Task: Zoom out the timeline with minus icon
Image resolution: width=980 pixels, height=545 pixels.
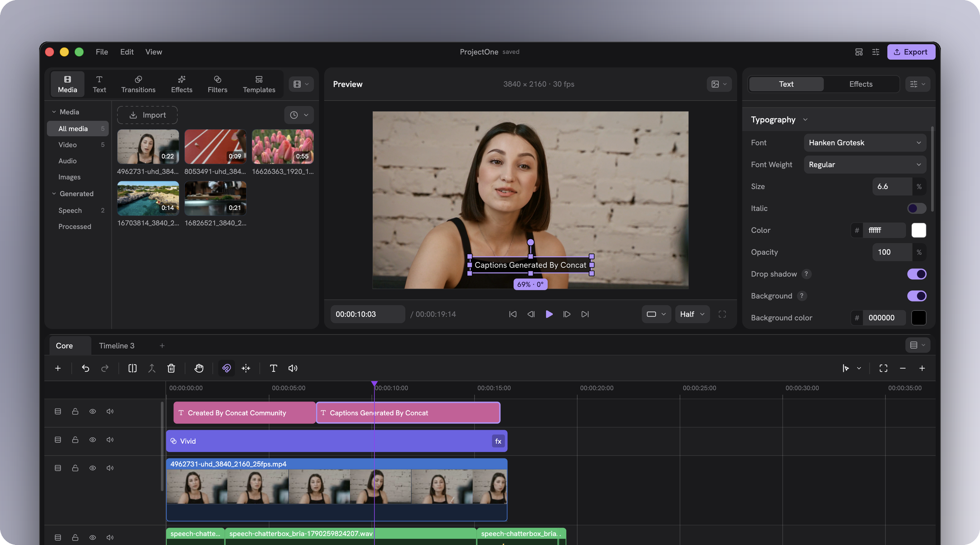Action: point(903,368)
